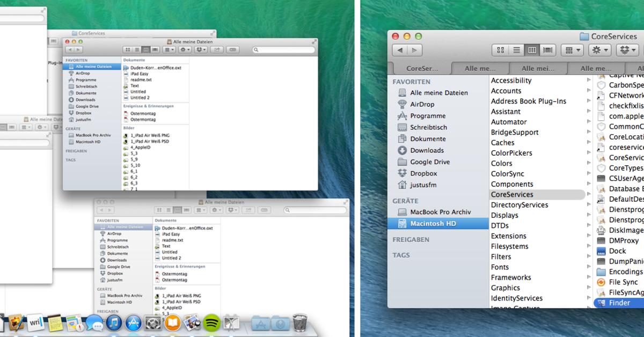This screenshot has height=337, width=644.
Task: Open Messages from the Dock
Action: coord(94,323)
